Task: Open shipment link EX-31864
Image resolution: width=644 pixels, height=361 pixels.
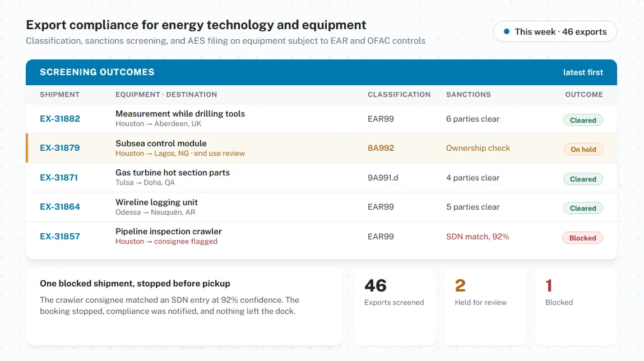Action: click(60, 207)
